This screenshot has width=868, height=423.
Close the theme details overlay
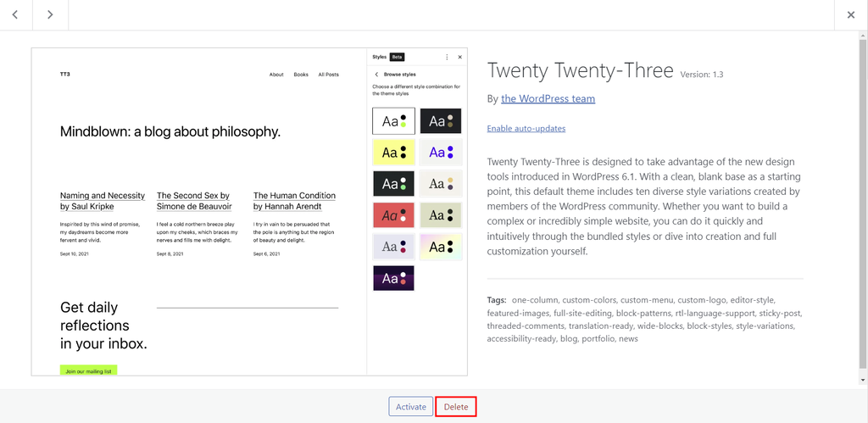851,14
